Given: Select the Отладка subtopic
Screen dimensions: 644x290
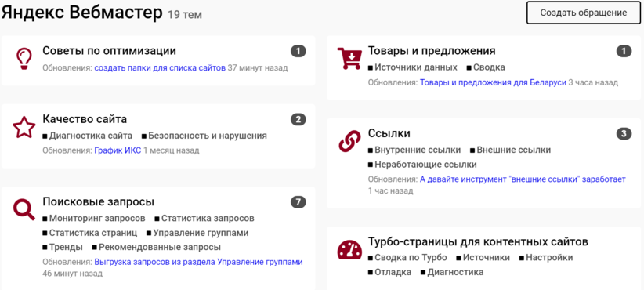Looking at the screenshot, I should pyautogui.click(x=389, y=272).
